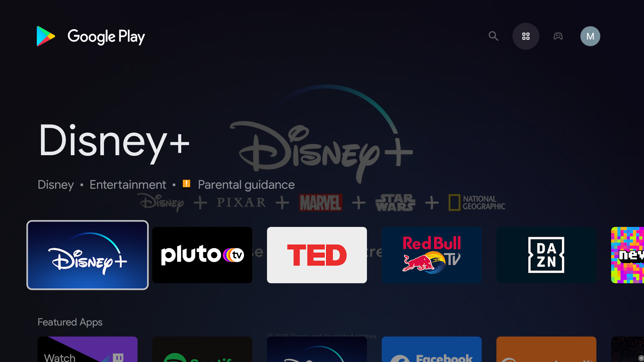Open the DAZN app

(546, 255)
